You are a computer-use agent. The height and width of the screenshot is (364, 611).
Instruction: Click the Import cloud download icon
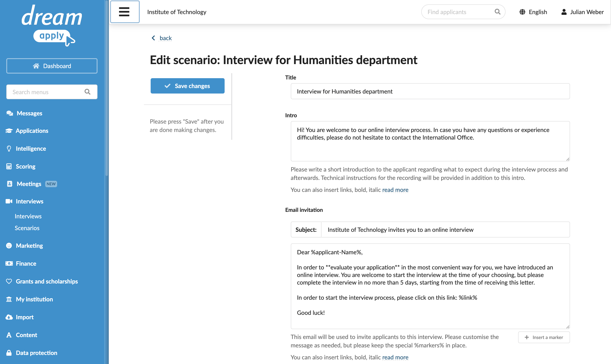9,317
